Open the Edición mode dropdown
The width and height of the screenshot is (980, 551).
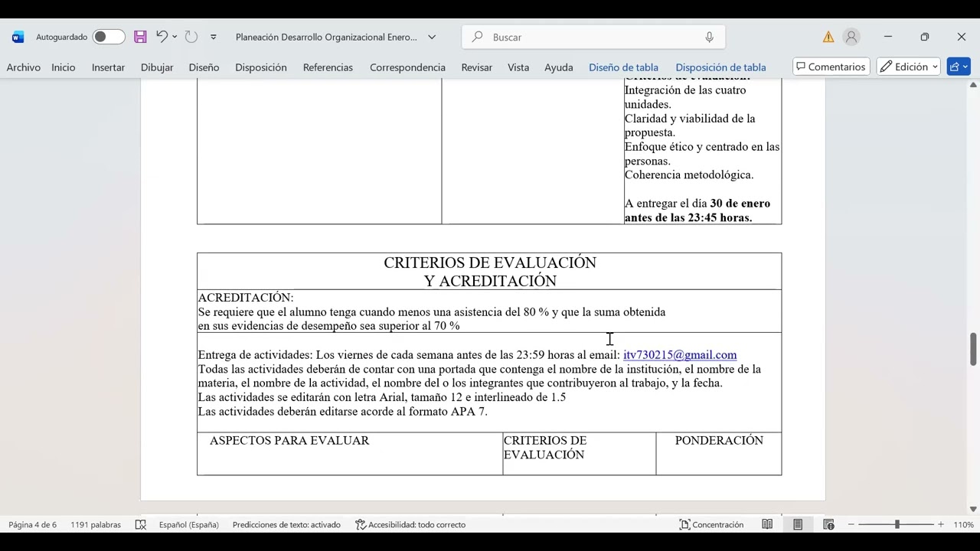(909, 67)
